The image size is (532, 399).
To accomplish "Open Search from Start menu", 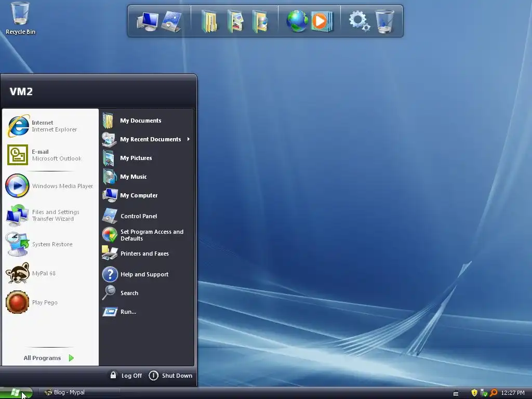I will [x=147, y=293].
